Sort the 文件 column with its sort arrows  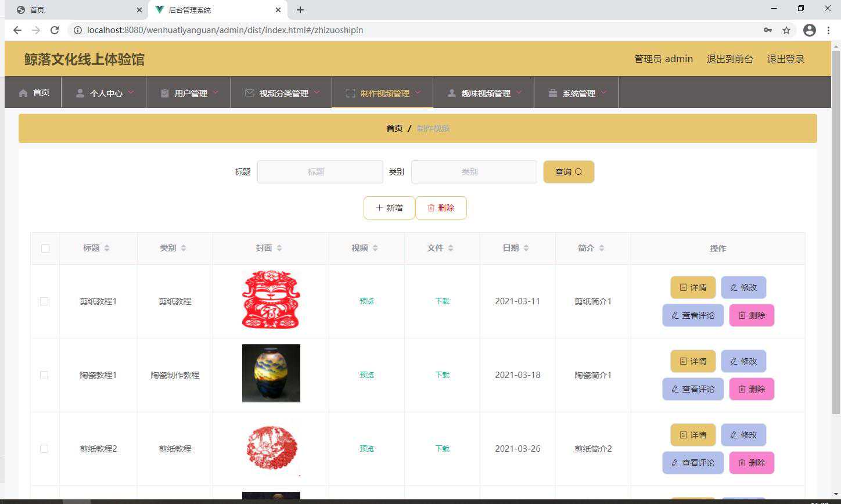point(451,248)
